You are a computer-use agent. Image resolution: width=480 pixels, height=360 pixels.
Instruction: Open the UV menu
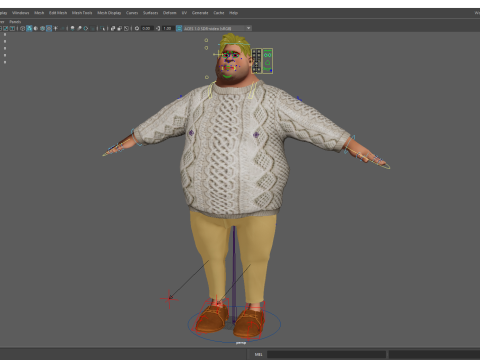[184, 13]
